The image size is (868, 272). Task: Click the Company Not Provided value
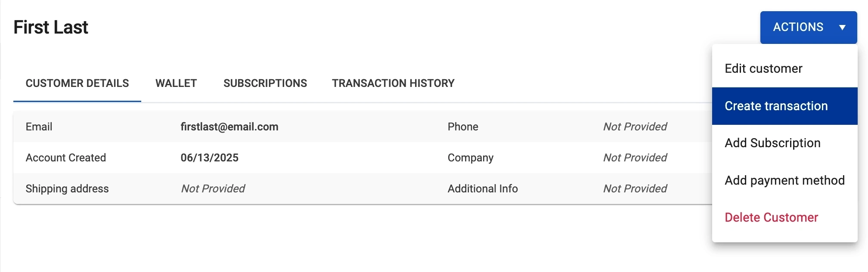click(x=635, y=158)
